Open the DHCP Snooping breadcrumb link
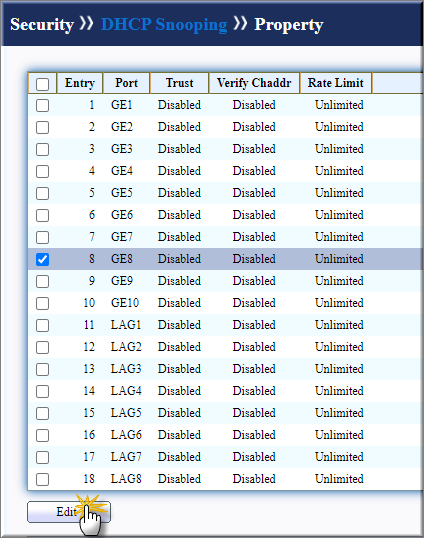 tap(164, 25)
